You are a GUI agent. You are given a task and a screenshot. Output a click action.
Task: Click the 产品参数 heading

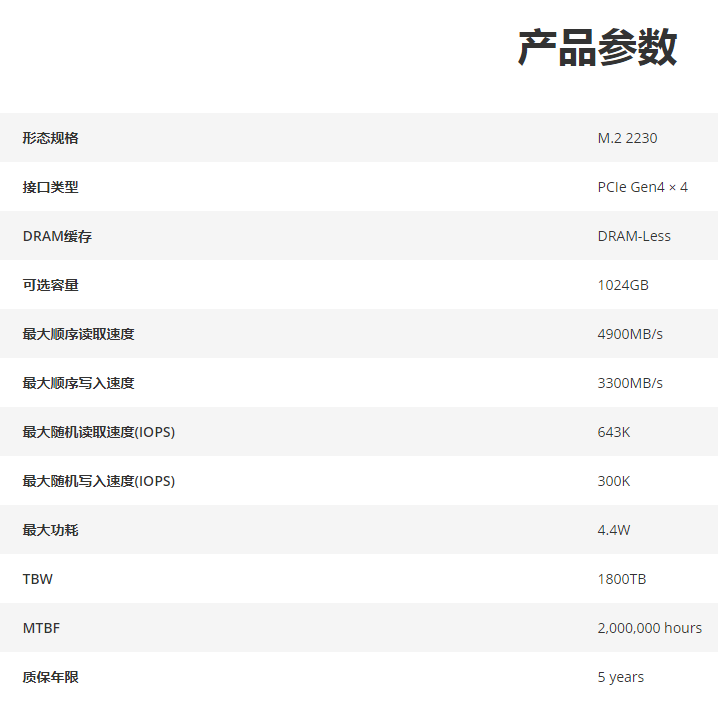point(597,47)
